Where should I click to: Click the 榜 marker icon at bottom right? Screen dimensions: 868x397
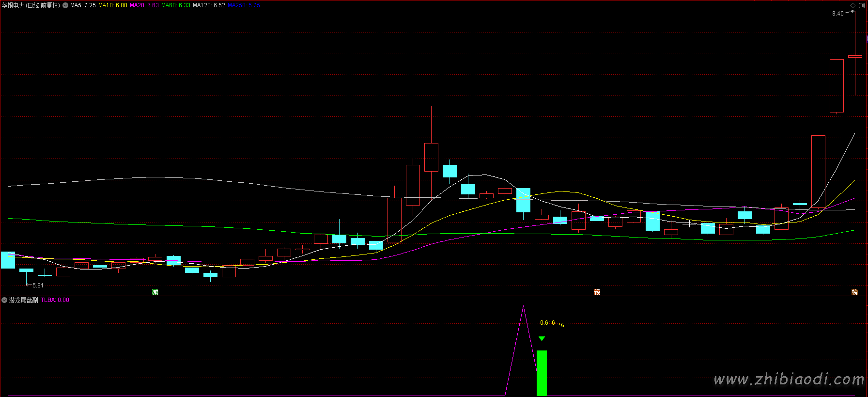click(854, 292)
